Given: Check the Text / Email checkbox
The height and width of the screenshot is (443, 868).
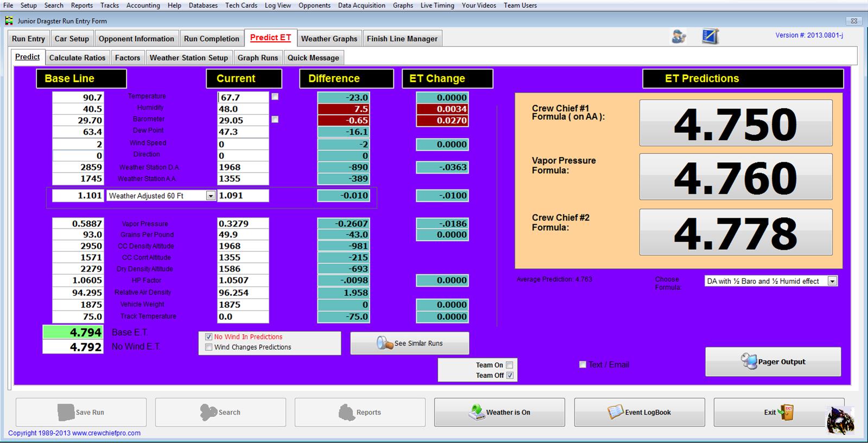Looking at the screenshot, I should tap(583, 365).
